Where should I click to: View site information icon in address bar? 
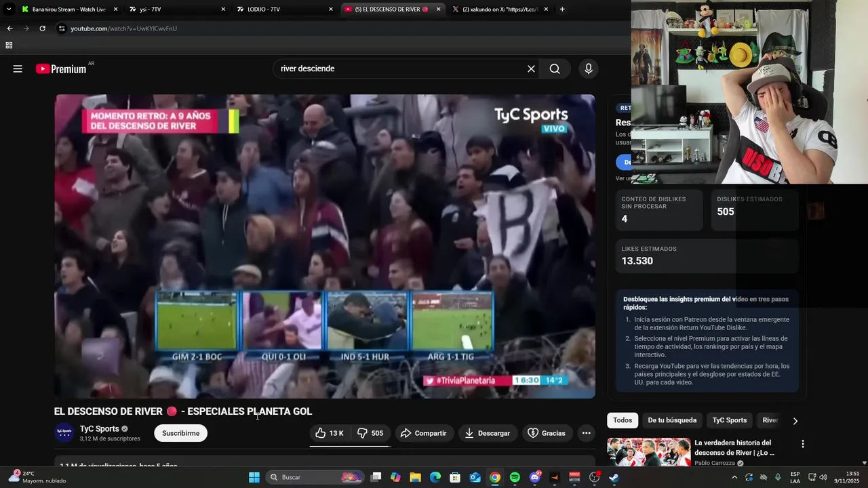coord(61,28)
